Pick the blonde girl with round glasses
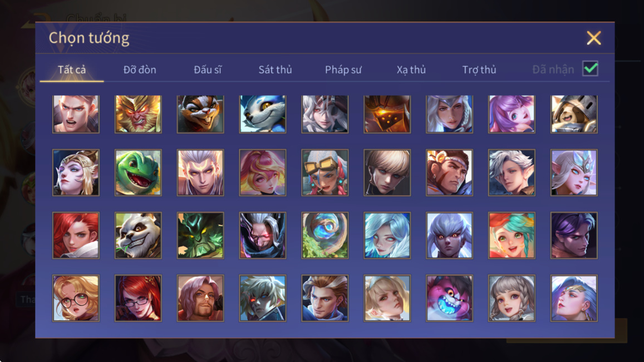644x362 pixels. [76, 298]
